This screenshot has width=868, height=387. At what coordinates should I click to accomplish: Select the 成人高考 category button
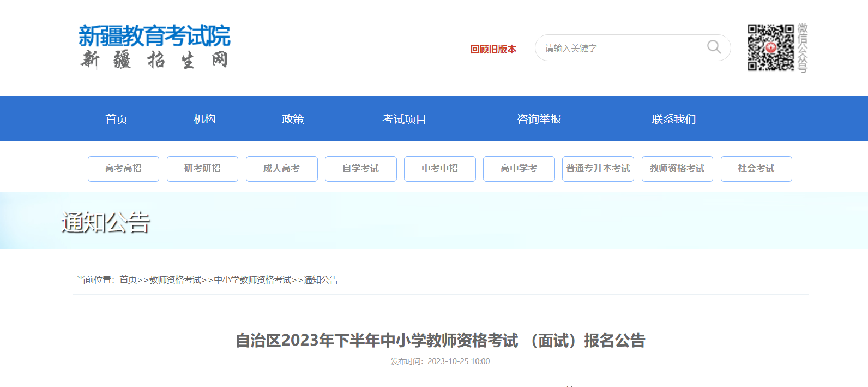[281, 169]
